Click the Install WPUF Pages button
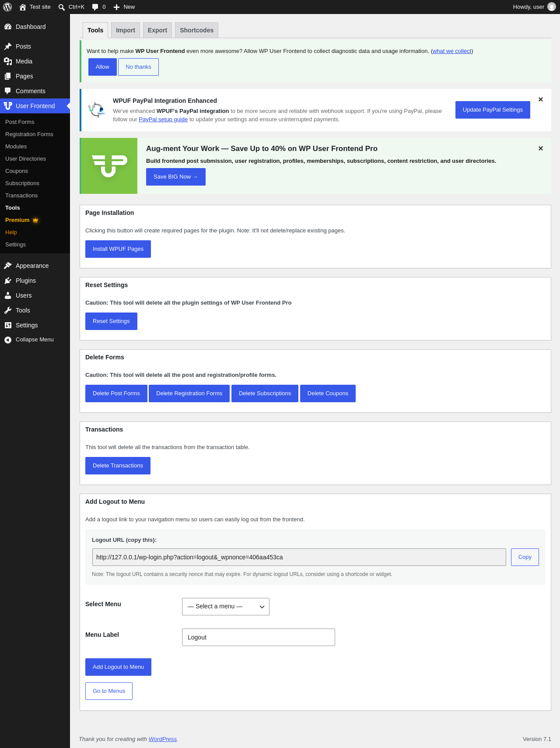Viewport: 560px width, 748px height. click(x=118, y=249)
